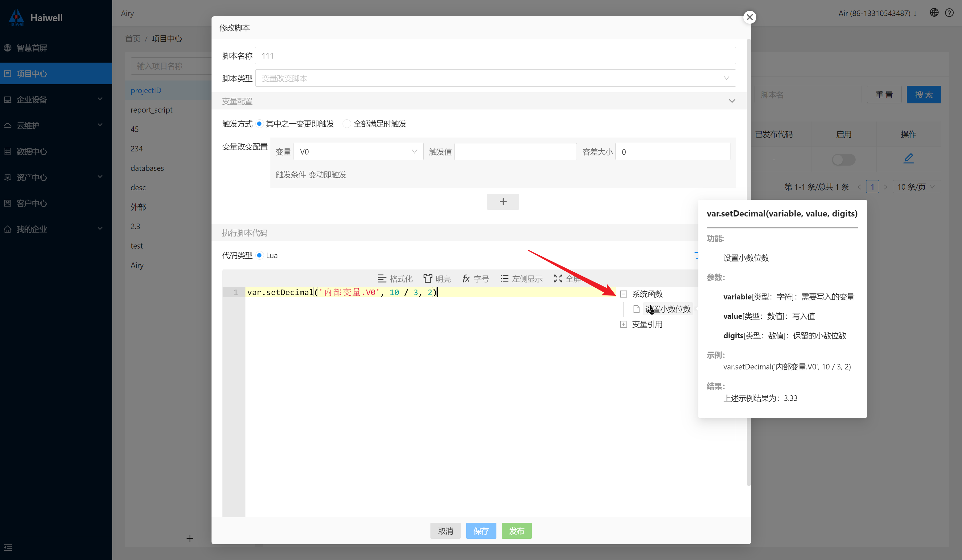Click the 保存 button
This screenshot has height=560, width=962.
click(481, 531)
